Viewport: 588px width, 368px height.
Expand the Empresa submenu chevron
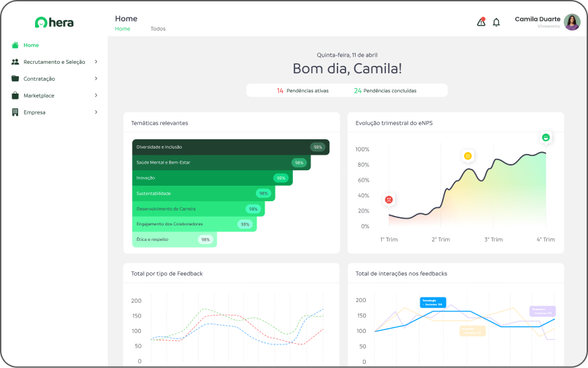(96, 112)
